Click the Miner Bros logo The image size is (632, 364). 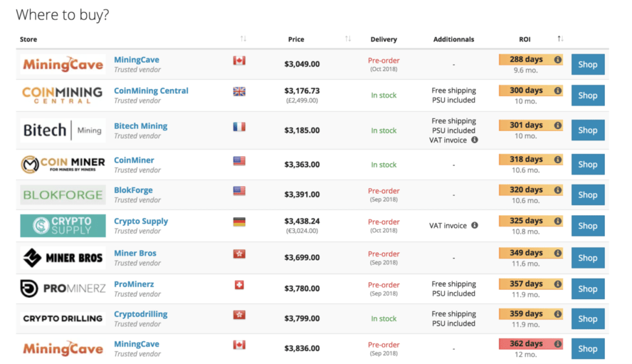(x=63, y=258)
